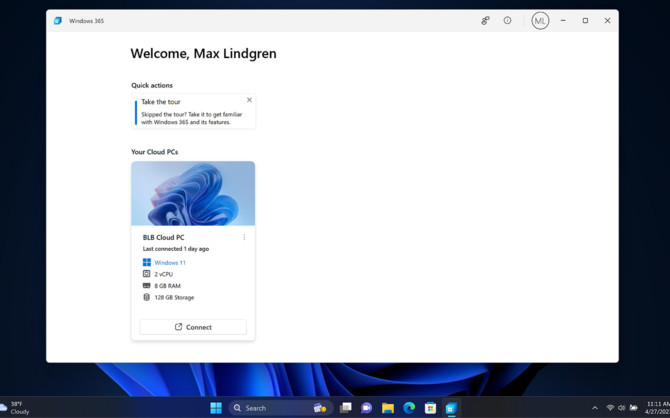Open the Take the tour quick action
The height and width of the screenshot is (418, 670).
click(x=193, y=111)
